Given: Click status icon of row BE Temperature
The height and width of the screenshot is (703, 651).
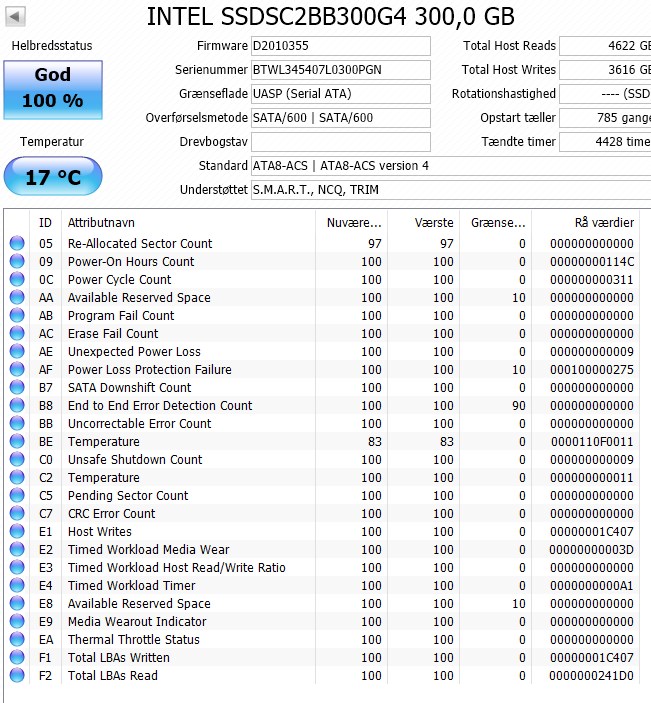Looking at the screenshot, I should (17, 441).
